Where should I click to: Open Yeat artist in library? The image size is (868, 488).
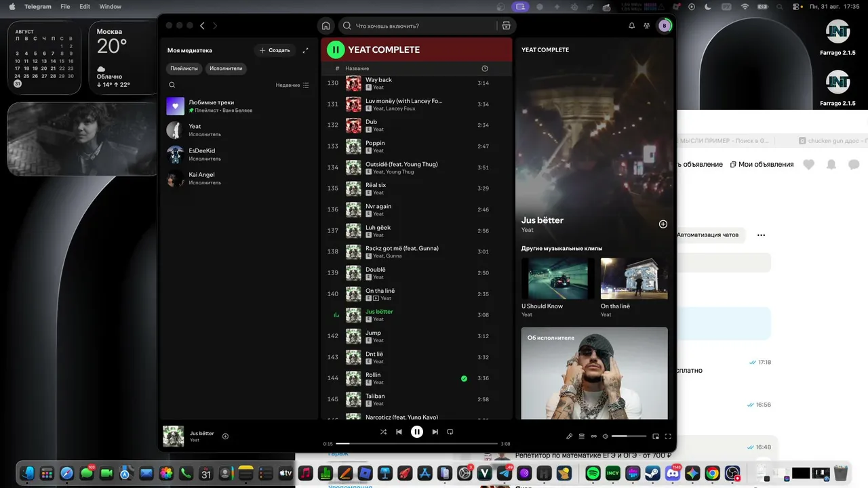click(x=238, y=130)
